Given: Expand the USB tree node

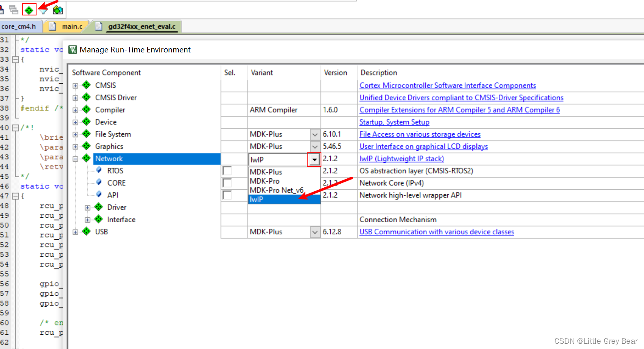Looking at the screenshot, I should click(75, 232).
